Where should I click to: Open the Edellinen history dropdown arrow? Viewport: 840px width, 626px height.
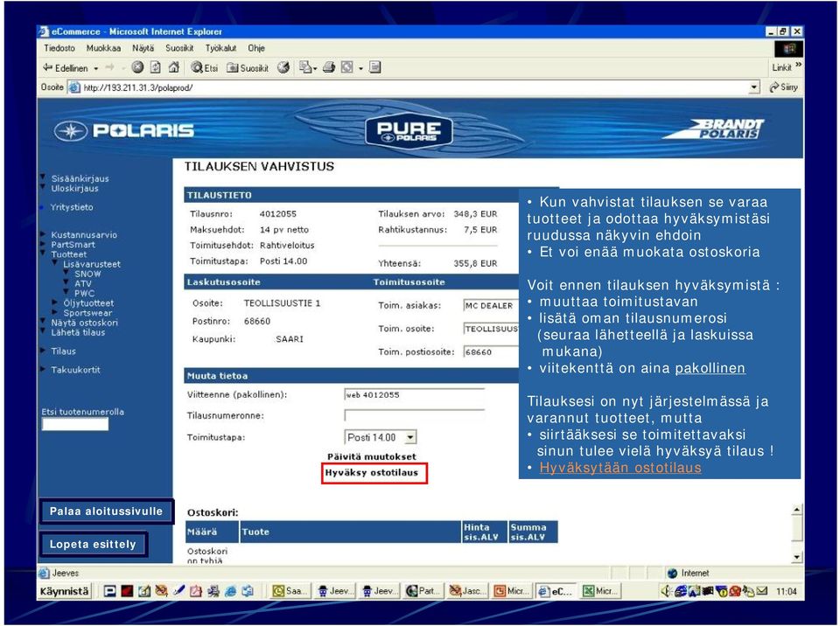pyautogui.click(x=96, y=68)
